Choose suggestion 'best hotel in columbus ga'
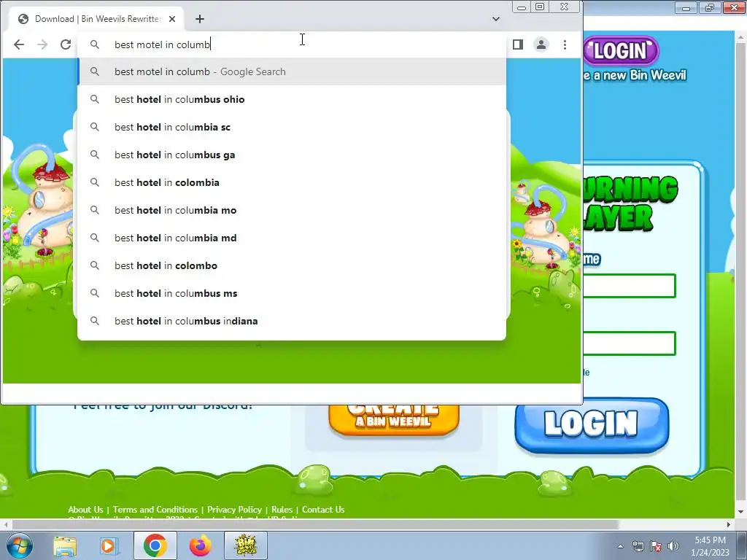 click(292, 155)
